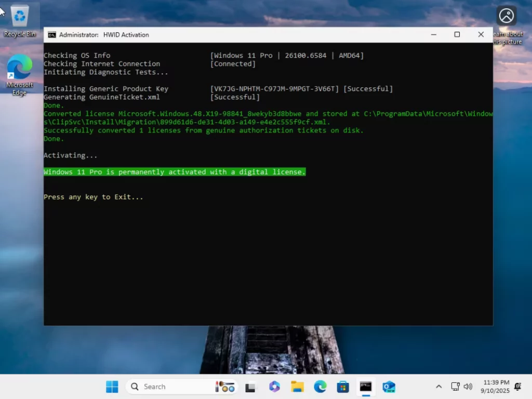Open the notifications bell icon
The width and height of the screenshot is (532, 399).
pyautogui.click(x=517, y=387)
